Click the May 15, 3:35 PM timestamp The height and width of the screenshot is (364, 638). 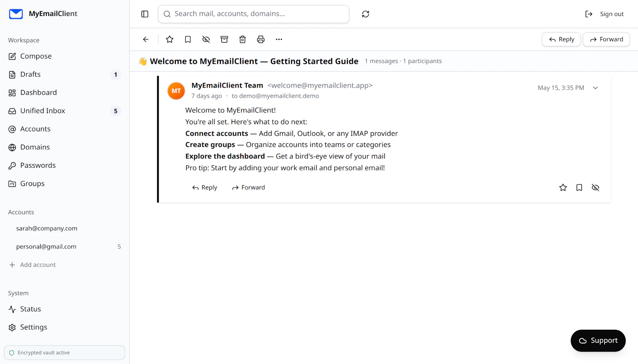click(561, 88)
